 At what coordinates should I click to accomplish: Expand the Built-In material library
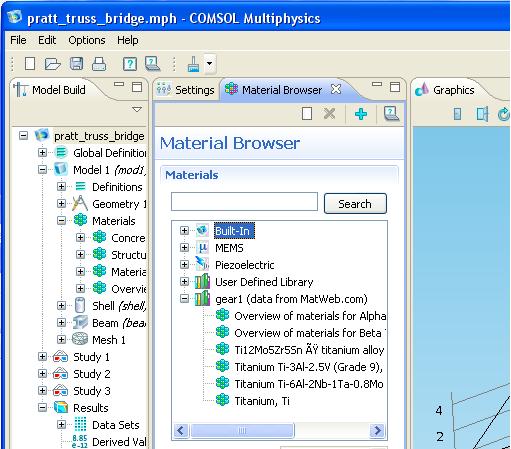click(x=184, y=231)
